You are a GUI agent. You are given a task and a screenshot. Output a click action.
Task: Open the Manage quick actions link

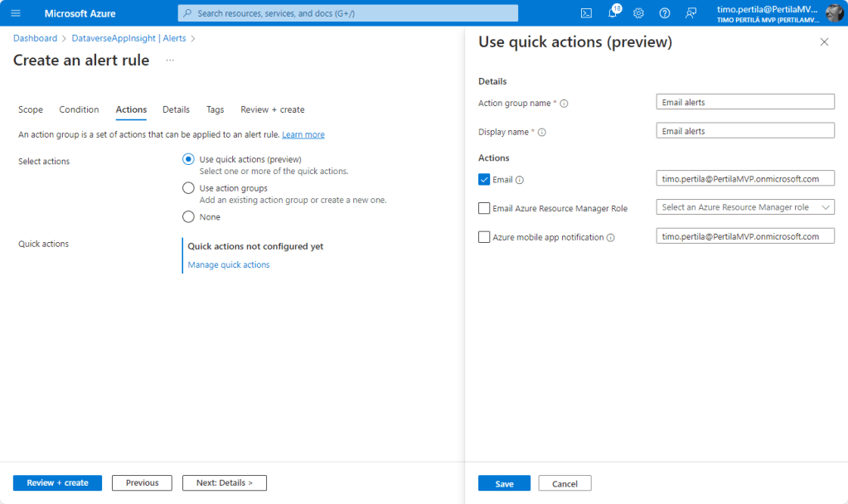[x=228, y=265]
